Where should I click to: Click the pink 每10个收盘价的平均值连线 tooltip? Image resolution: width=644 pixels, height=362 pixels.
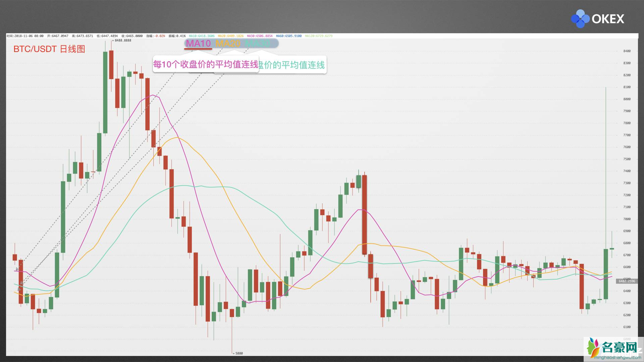click(206, 64)
